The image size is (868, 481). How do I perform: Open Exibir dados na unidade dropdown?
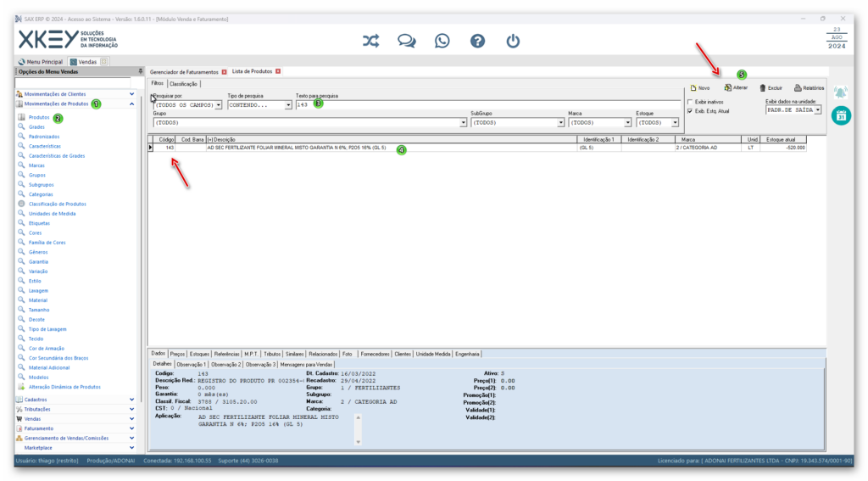[818, 110]
